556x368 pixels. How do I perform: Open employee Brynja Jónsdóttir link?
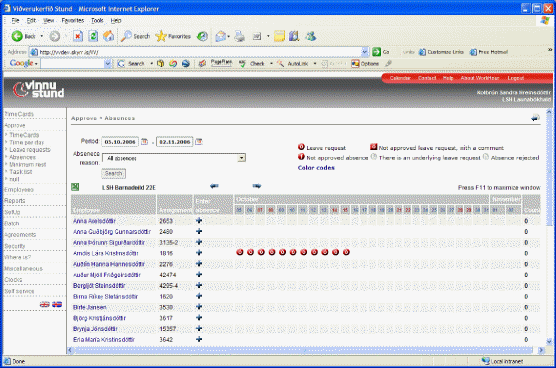95,329
